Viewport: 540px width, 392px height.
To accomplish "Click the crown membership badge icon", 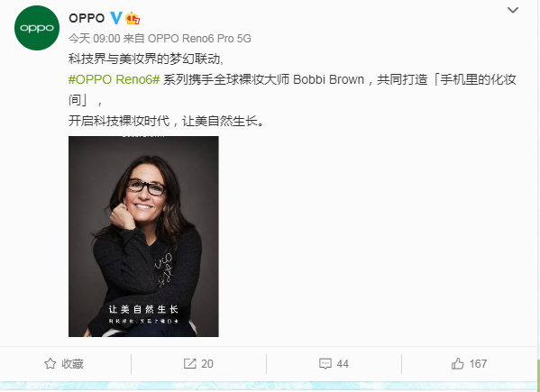I will coord(133,18).
